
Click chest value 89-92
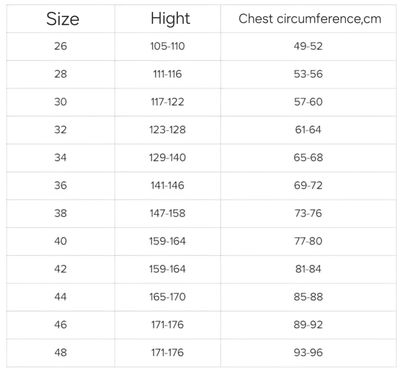[308, 324]
